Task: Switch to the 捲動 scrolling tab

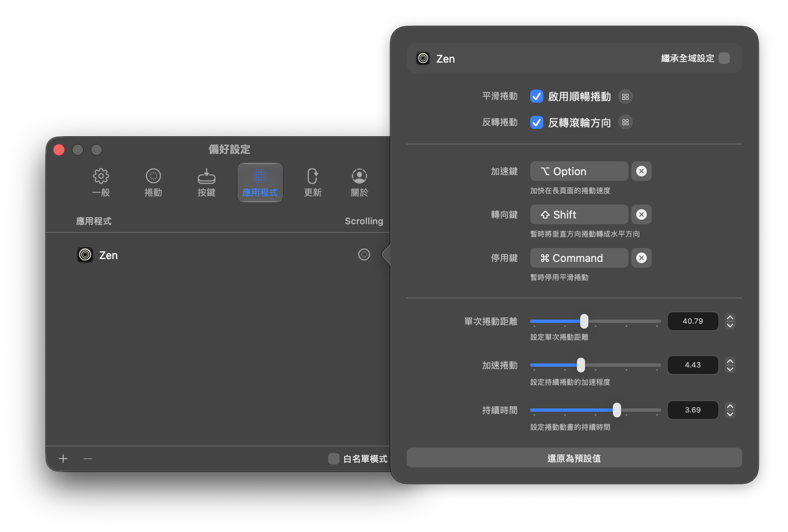Action: pyautogui.click(x=153, y=183)
